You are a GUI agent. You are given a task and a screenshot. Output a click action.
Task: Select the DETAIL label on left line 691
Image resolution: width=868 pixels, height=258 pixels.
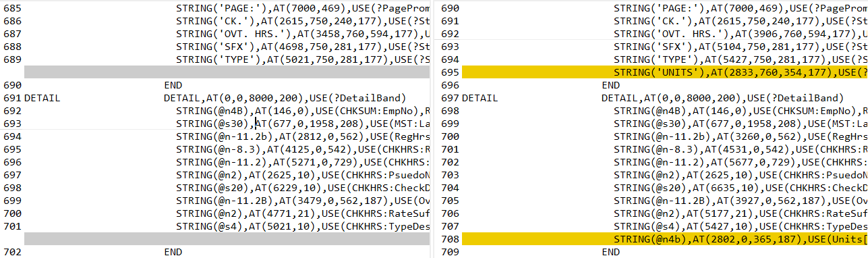click(42, 98)
